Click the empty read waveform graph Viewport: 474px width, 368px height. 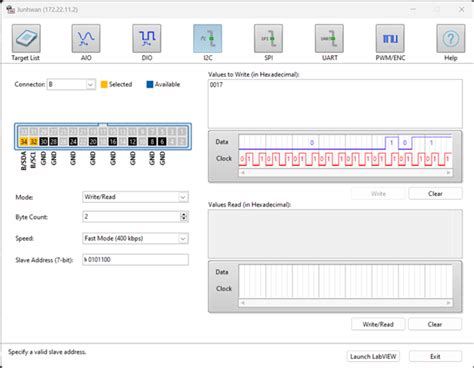pyautogui.click(x=345, y=281)
